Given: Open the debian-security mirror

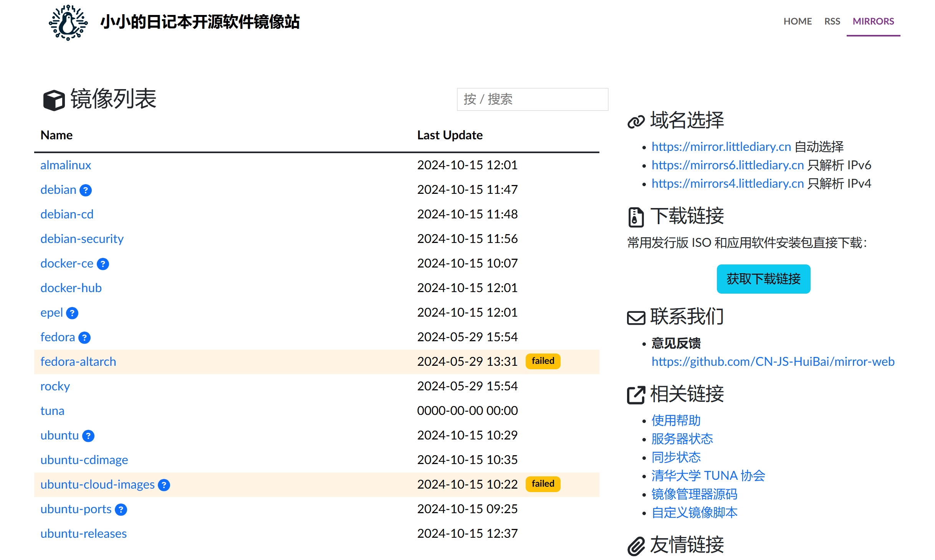Looking at the screenshot, I should (82, 239).
